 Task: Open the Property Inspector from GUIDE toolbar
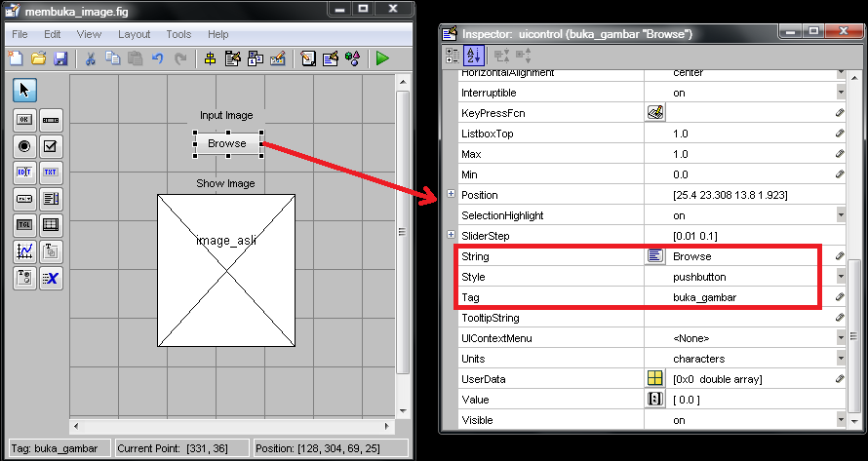[x=331, y=58]
